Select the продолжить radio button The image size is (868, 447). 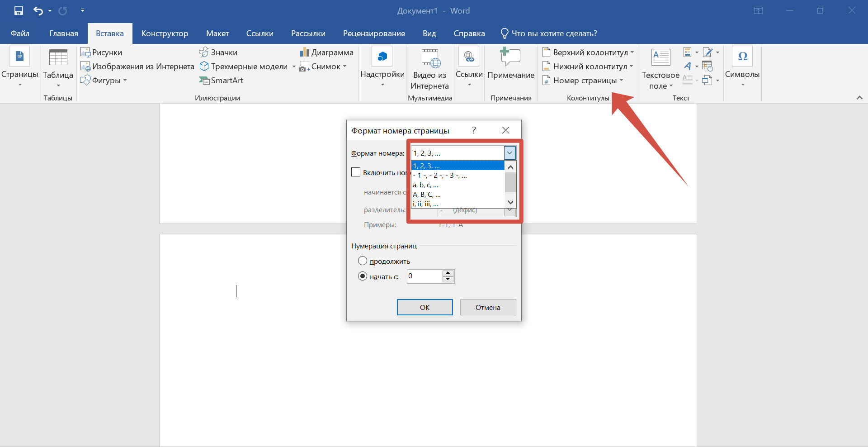363,261
